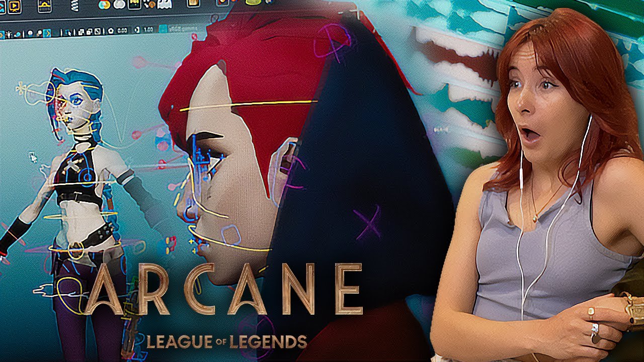Open the sRGB gamma view transform dropdown
644x362 pixels.
pyautogui.click(x=185, y=29)
